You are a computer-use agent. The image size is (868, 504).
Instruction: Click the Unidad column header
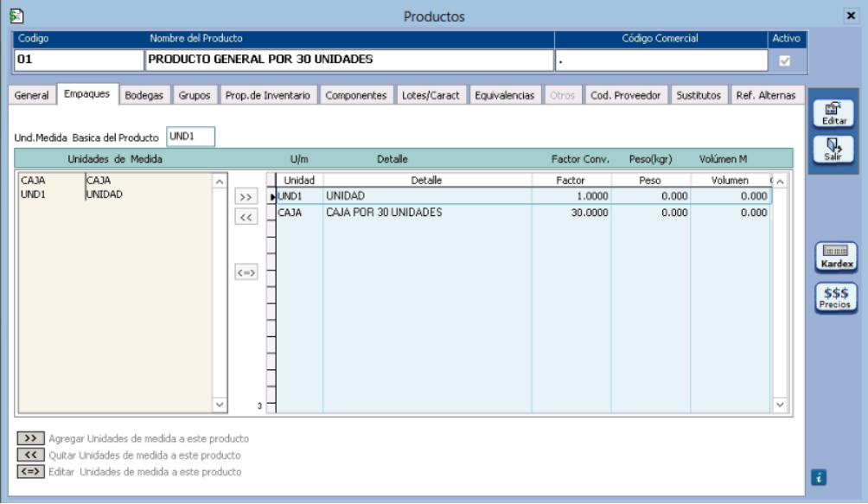299,181
